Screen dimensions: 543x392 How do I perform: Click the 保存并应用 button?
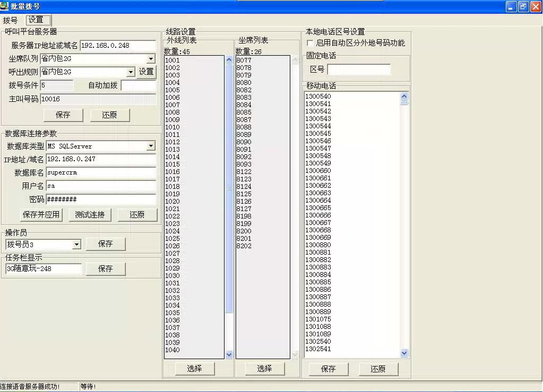point(41,214)
